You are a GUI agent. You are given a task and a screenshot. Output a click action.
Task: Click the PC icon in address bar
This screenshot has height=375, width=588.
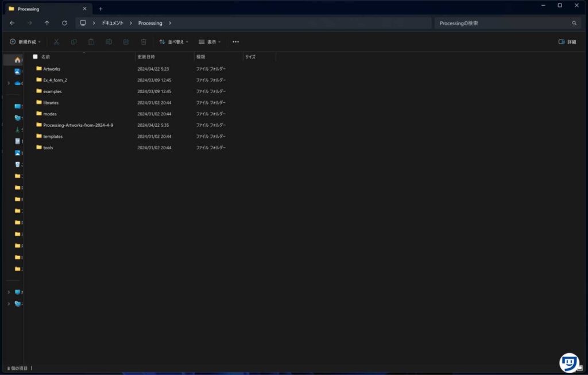[83, 23]
